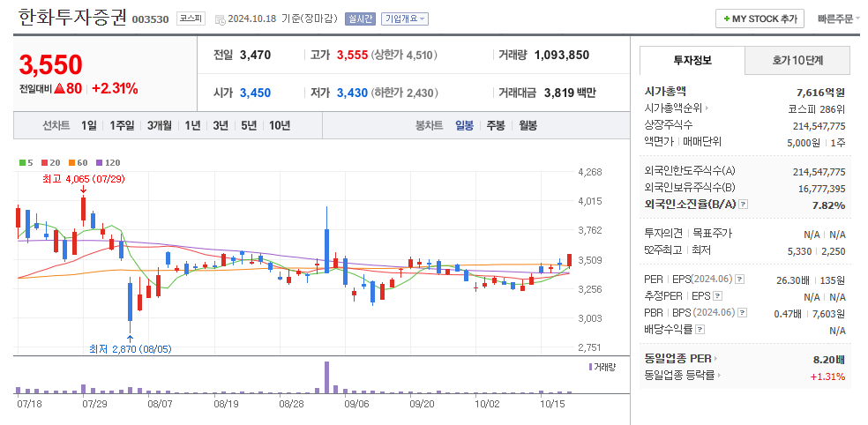Click the 고가 value 3,555

click(x=352, y=55)
